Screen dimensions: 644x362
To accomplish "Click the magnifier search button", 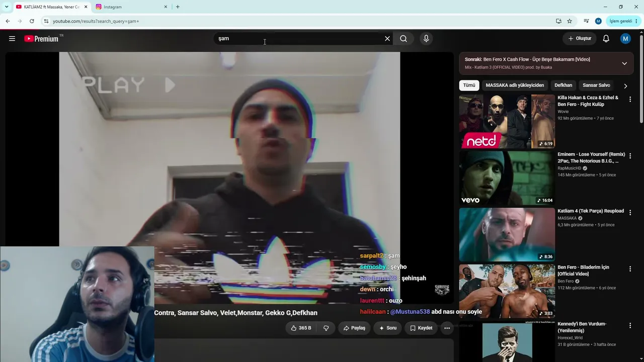I will tap(404, 39).
